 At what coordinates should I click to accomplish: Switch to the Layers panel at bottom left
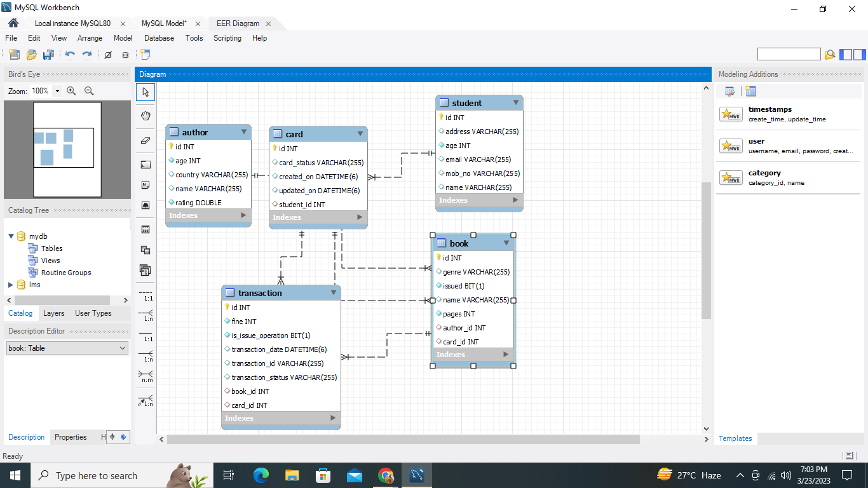pyautogui.click(x=54, y=313)
